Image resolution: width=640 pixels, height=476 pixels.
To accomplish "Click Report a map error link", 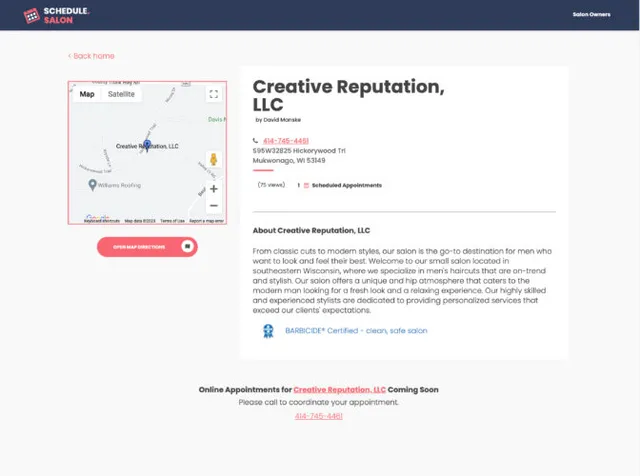I will pyautogui.click(x=207, y=221).
